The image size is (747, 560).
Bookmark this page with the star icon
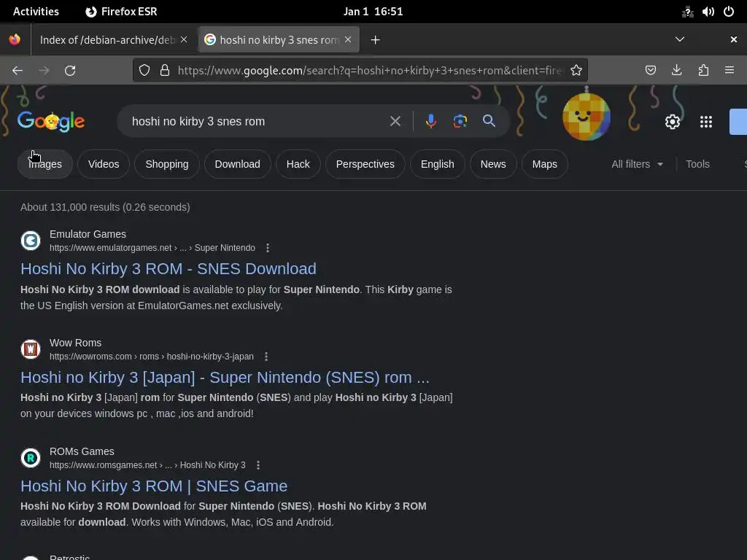click(x=576, y=71)
